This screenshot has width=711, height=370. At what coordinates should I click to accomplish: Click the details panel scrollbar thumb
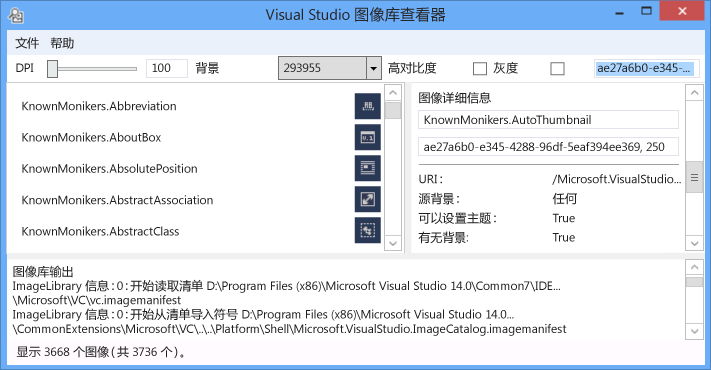tap(694, 177)
